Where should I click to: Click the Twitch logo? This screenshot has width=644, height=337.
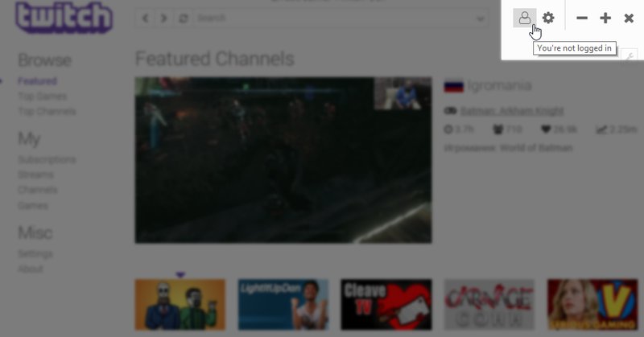64,18
